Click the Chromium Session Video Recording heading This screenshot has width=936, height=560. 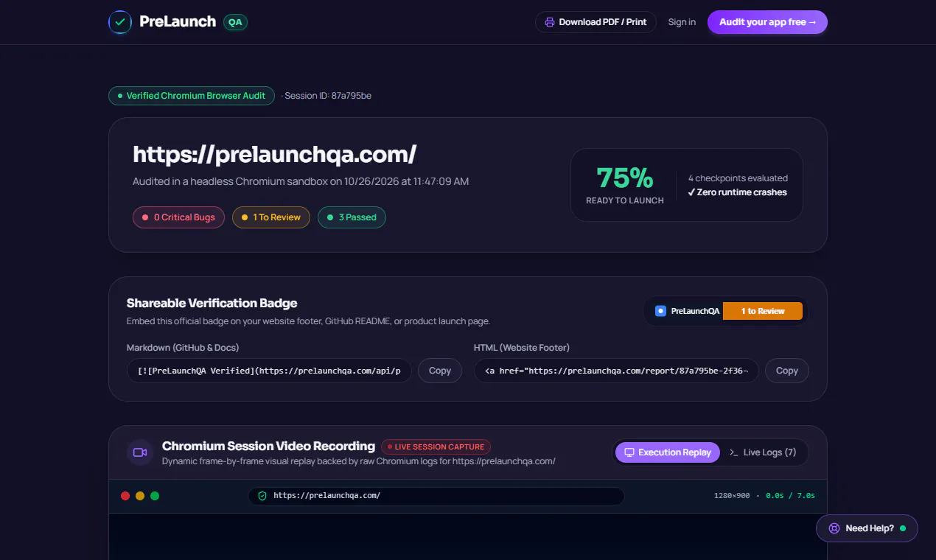pyautogui.click(x=268, y=446)
